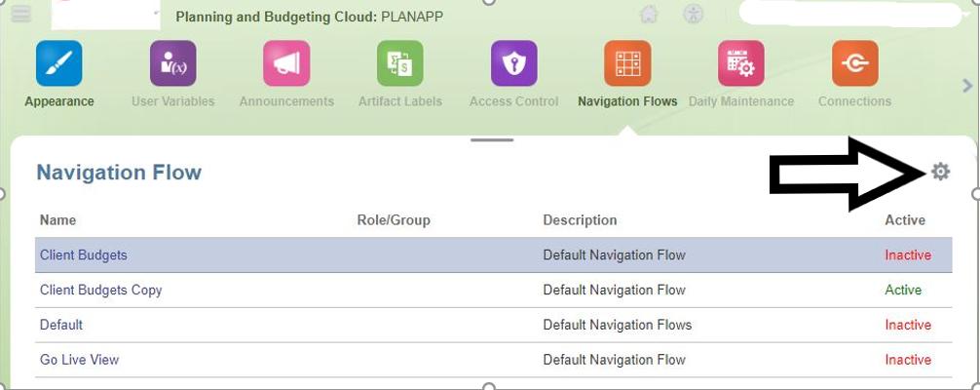Click 'Planning and Budgeting Cloud: PLANAPP' title

coord(310,17)
